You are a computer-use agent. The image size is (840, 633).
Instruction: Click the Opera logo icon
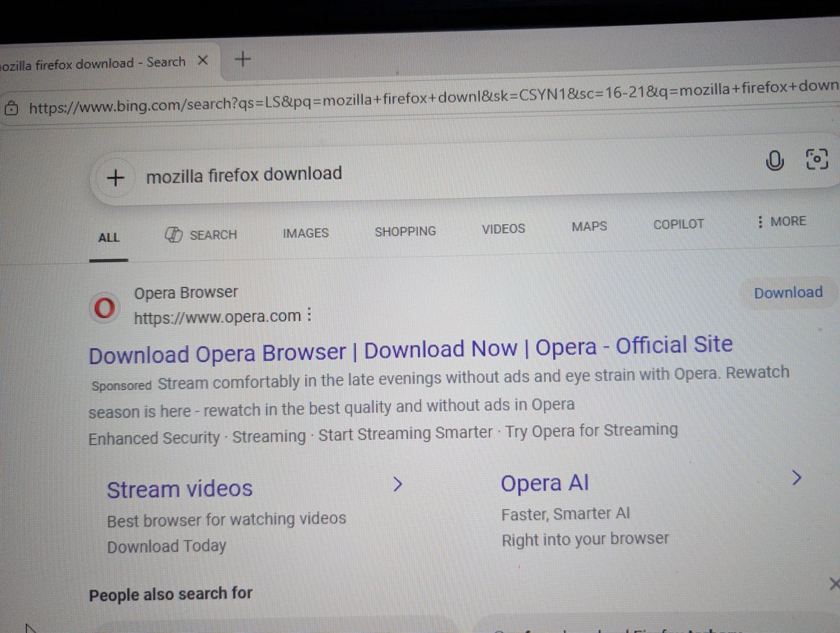[104, 307]
